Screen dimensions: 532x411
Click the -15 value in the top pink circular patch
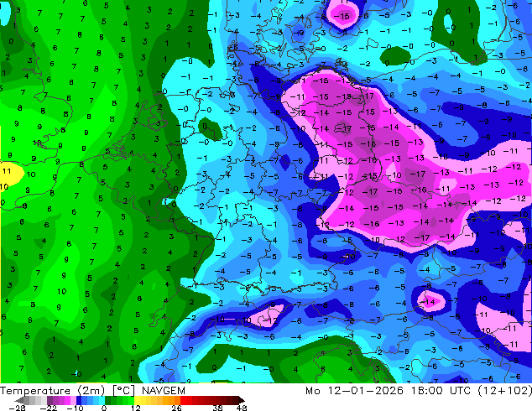click(x=342, y=16)
